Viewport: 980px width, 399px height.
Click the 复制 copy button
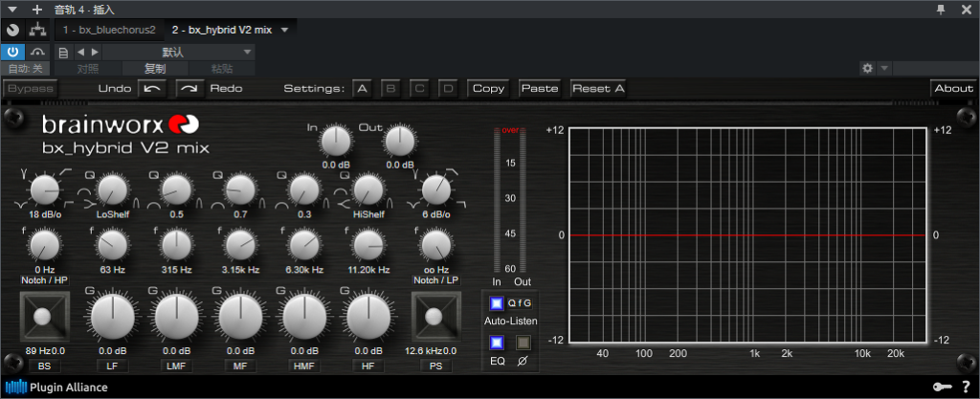155,69
